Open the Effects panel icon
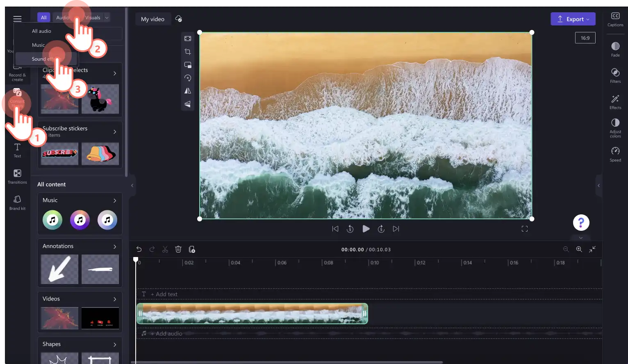Screen dimensions: 628x364 615,102
